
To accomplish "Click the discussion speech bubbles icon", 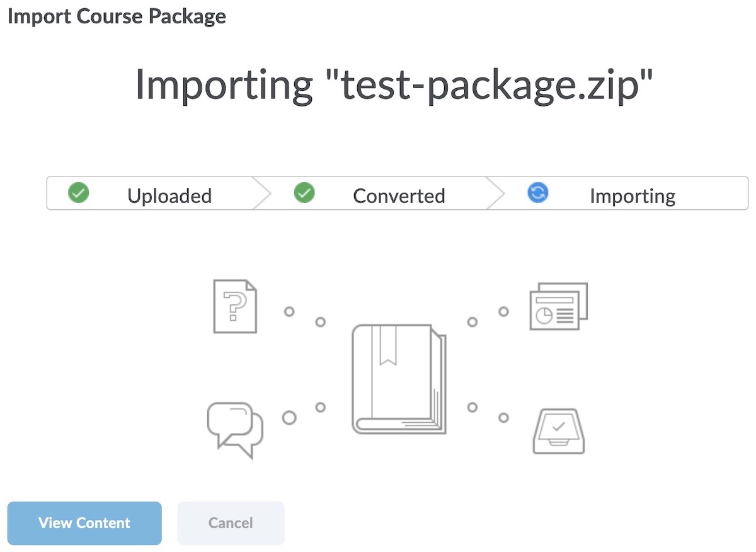I will pyautogui.click(x=234, y=429).
